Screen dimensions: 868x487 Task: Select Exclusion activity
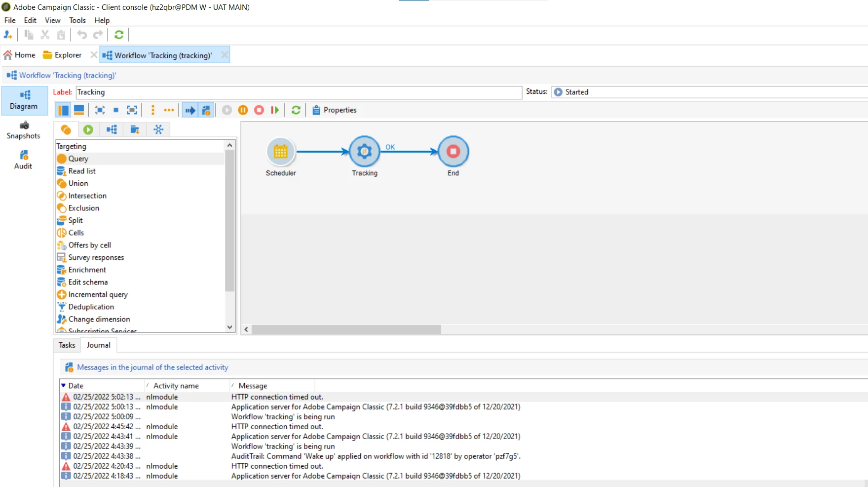pyautogui.click(x=140, y=208)
